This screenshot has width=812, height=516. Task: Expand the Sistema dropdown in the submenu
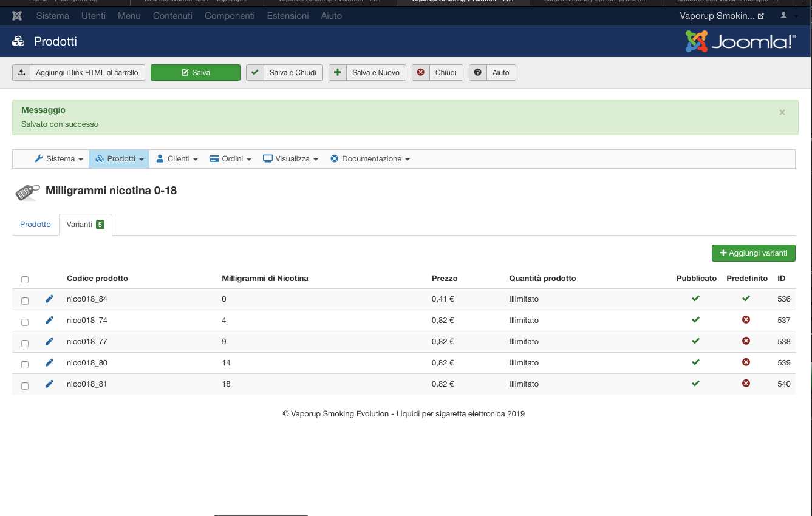click(x=60, y=159)
